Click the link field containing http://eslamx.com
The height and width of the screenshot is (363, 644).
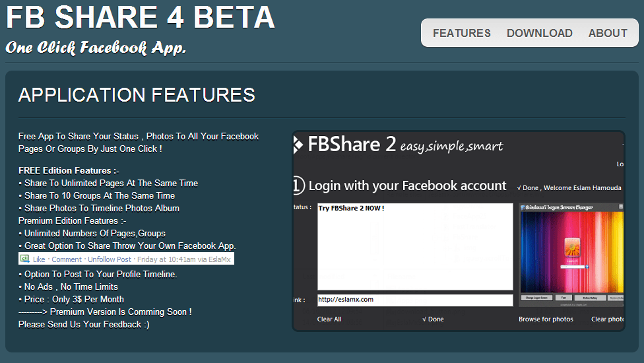[415, 300]
